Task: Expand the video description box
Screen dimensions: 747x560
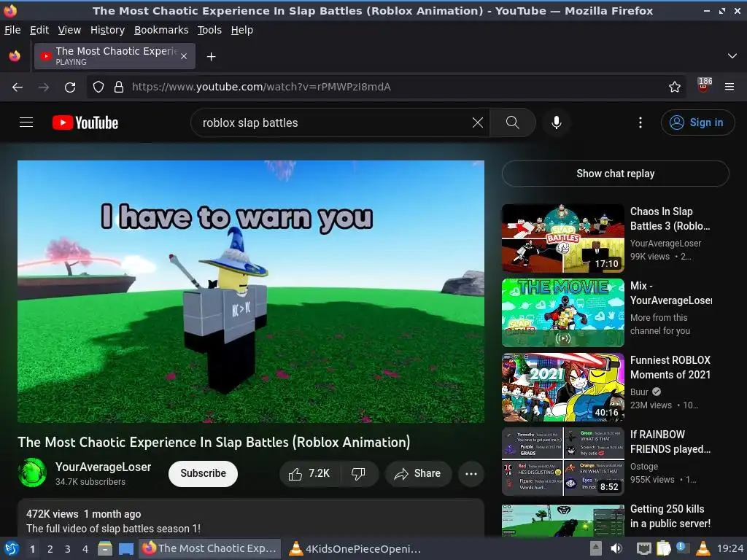Action: click(251, 519)
